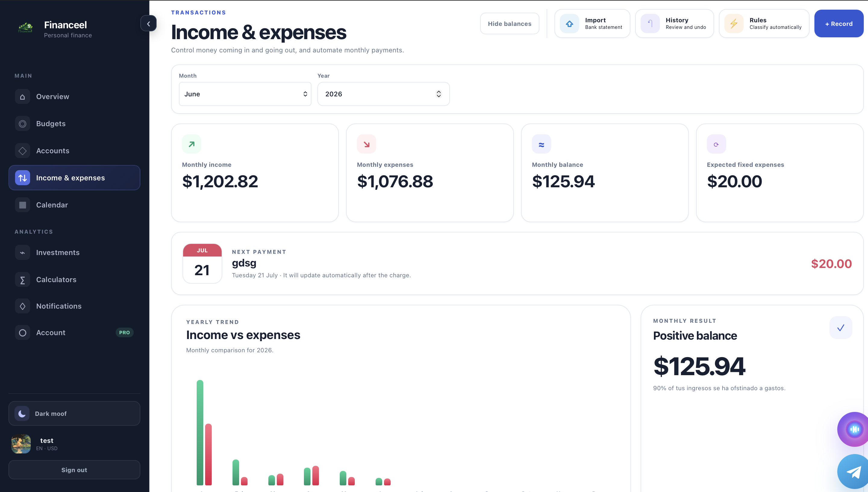This screenshot has height=492, width=868.
Task: Open the purple voice assistant button
Action: click(x=853, y=429)
